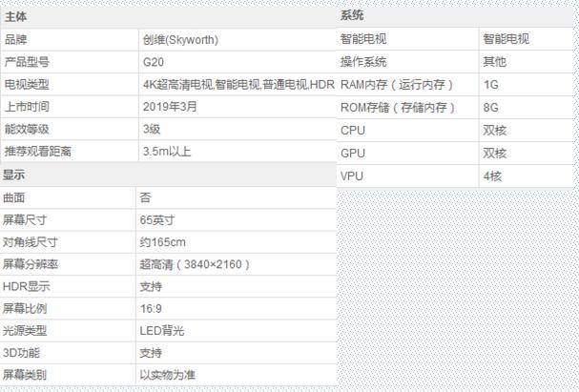Click the RAM内存 value 1G
Image resolution: width=579 pixels, height=392 pixels.
pyautogui.click(x=491, y=84)
